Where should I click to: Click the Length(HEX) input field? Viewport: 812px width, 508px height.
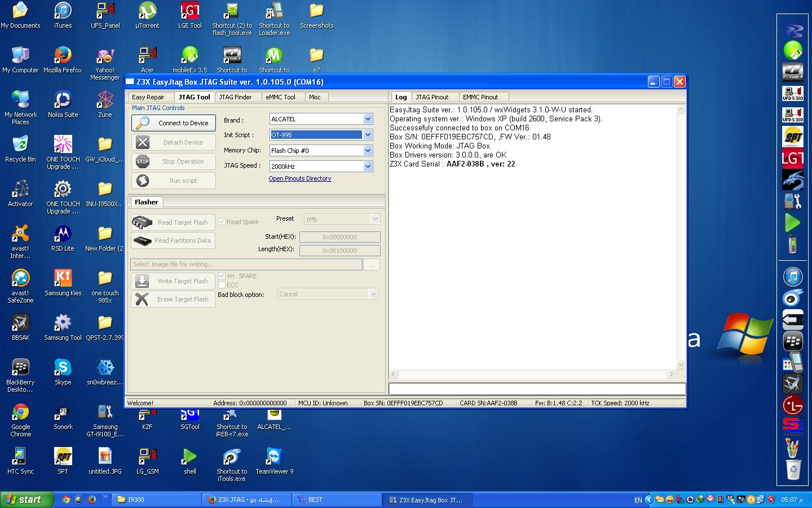(x=340, y=251)
